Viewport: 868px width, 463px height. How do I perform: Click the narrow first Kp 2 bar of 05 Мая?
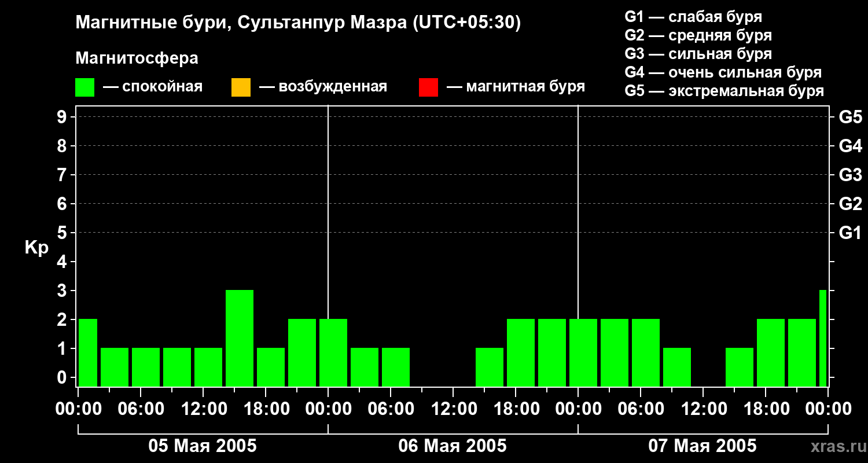[88, 352]
